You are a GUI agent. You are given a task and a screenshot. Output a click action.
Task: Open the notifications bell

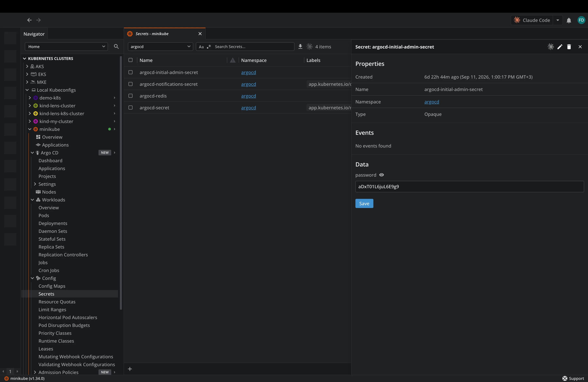point(569,20)
